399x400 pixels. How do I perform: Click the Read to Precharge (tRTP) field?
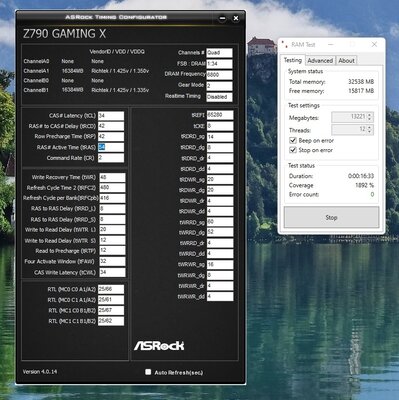[112, 251]
